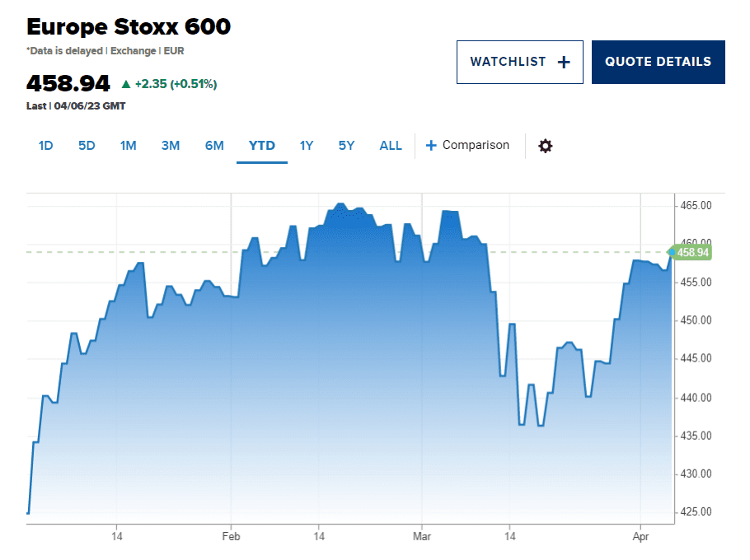Click the Europe Stoxx 600 title
750x560 pixels.
129,27
